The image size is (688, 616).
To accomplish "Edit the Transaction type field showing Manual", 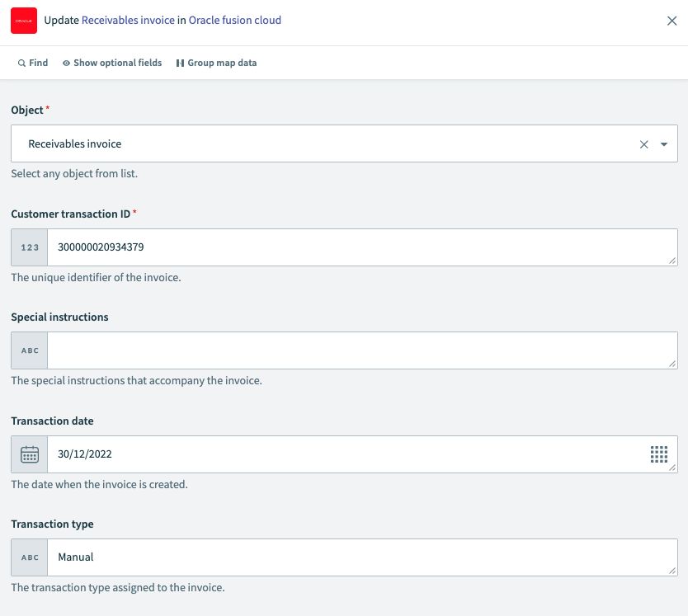I will tap(355, 557).
